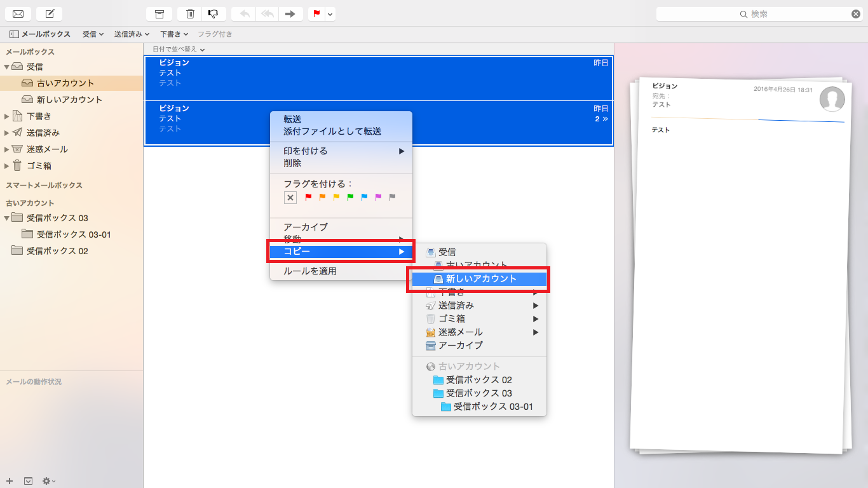Copy to 受信ボックス 02 in submenu

479,380
